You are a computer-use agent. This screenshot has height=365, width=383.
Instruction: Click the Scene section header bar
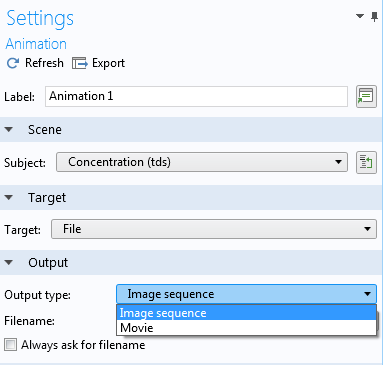click(x=191, y=129)
